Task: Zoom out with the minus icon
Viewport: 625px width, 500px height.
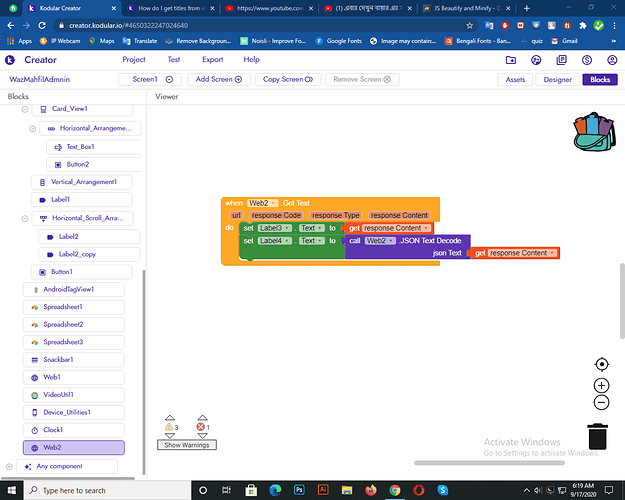Action: (601, 403)
